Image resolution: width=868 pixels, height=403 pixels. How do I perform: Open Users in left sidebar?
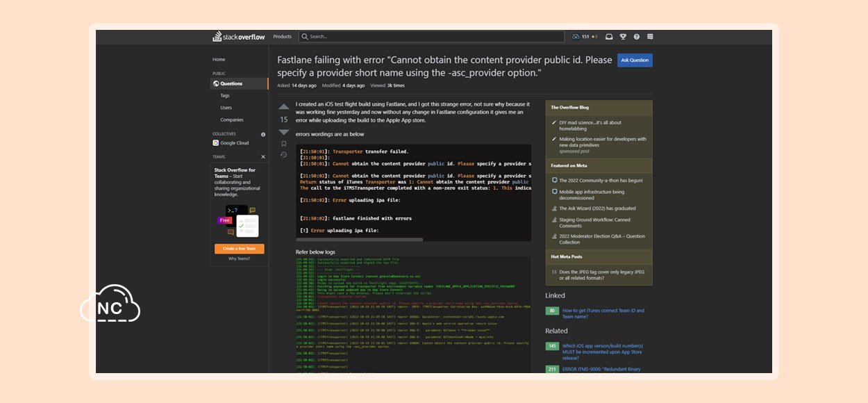226,108
